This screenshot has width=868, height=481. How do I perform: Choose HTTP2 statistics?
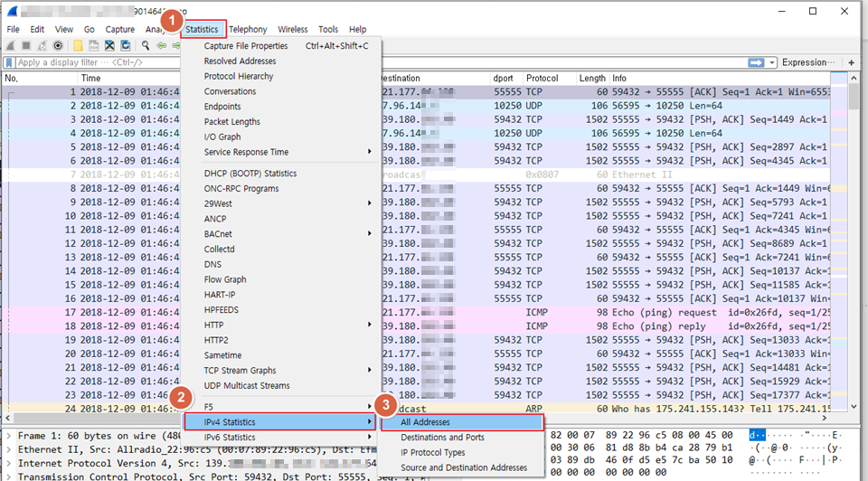click(x=281, y=341)
